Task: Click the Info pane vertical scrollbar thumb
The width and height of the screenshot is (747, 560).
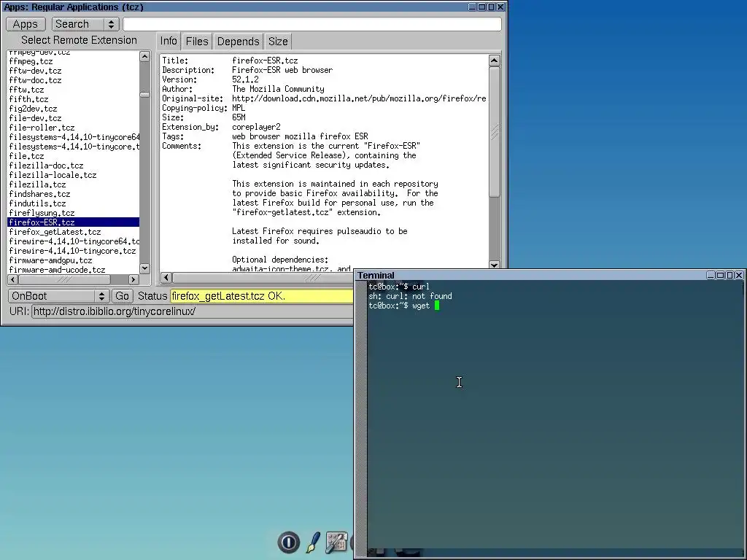Action: coord(494,132)
